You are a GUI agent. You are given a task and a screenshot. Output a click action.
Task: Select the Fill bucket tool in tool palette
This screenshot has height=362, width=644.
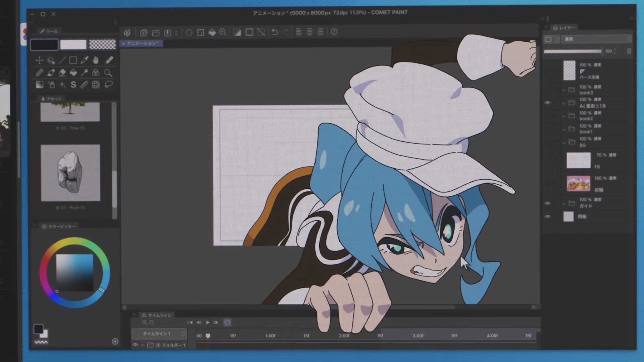coord(73,73)
